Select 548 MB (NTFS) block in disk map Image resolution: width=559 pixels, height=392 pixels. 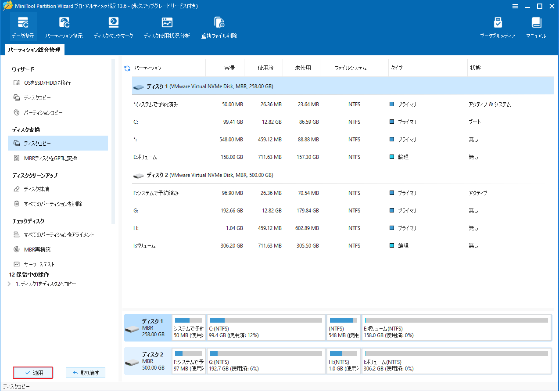(x=343, y=327)
